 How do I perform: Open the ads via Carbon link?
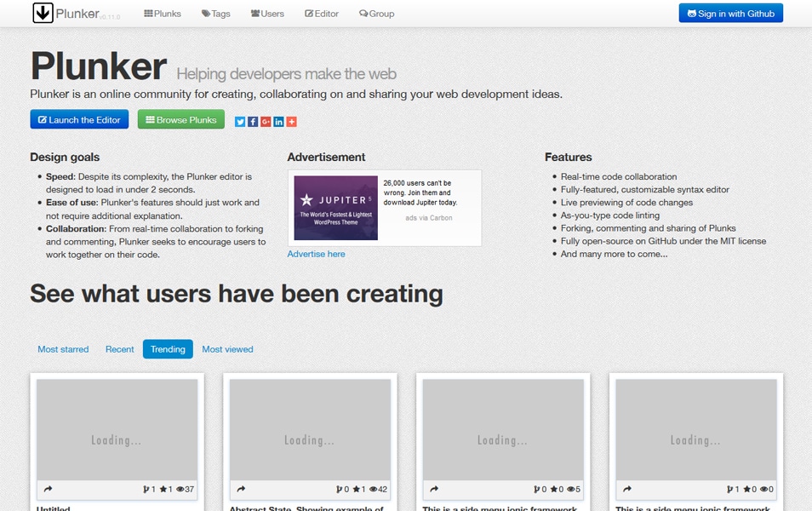coord(429,218)
